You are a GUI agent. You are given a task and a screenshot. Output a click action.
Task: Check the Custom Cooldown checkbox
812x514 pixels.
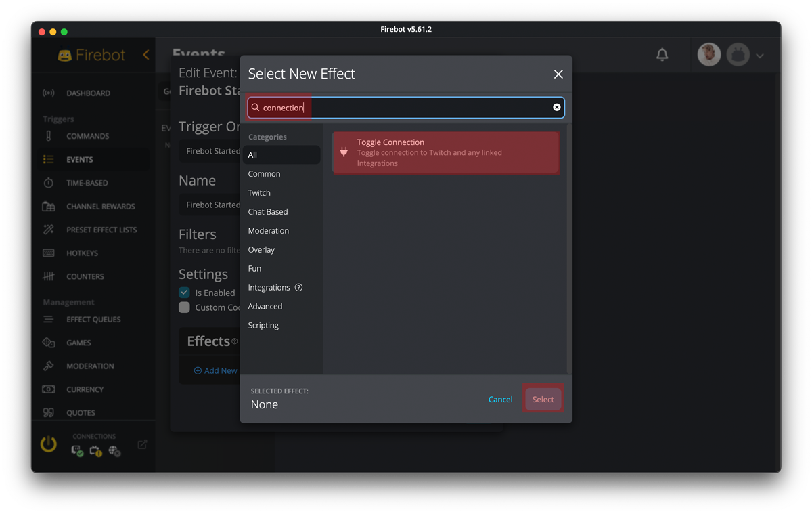pos(184,307)
